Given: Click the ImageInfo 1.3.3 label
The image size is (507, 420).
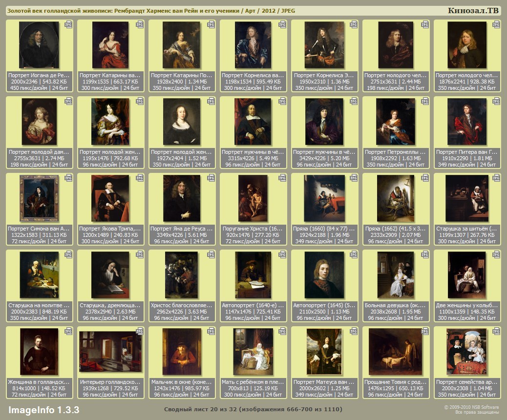Looking at the screenshot, I should [x=43, y=410].
